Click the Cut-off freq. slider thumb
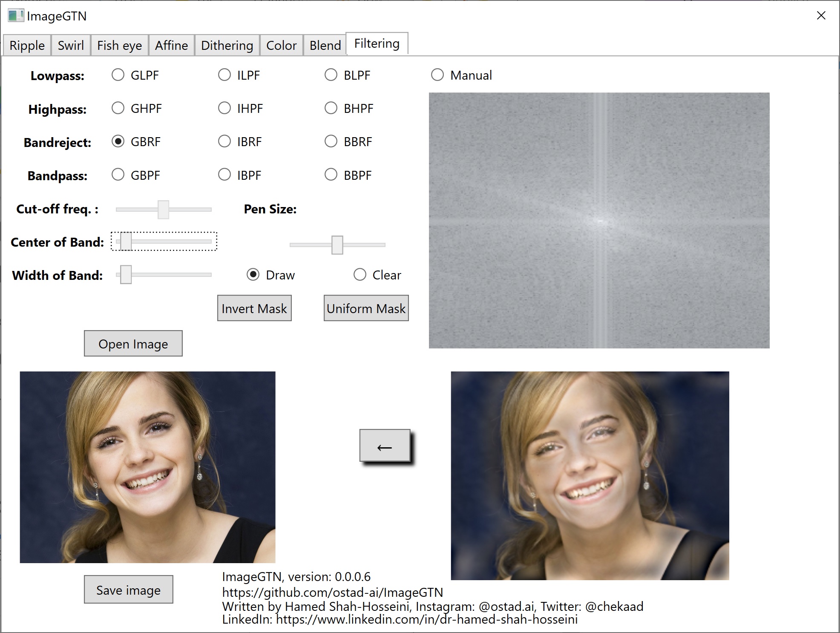This screenshot has width=840, height=633. [163, 210]
